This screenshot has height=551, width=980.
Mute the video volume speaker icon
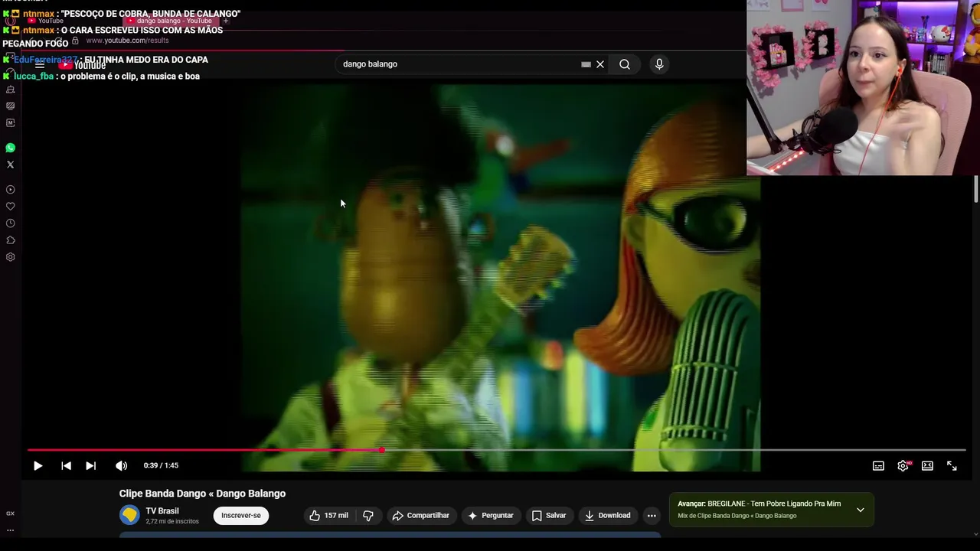pos(121,465)
